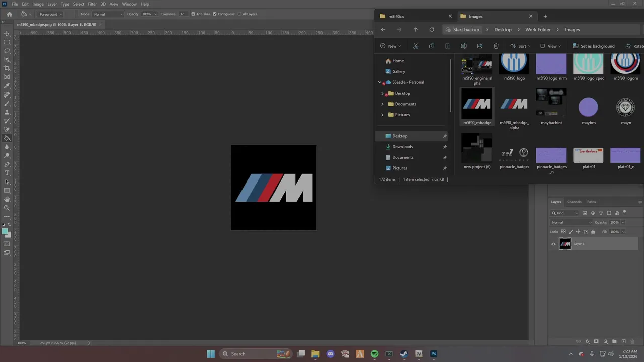The width and height of the screenshot is (644, 362).
Task: Select the Paint Bucket tool
Action: click(7, 138)
